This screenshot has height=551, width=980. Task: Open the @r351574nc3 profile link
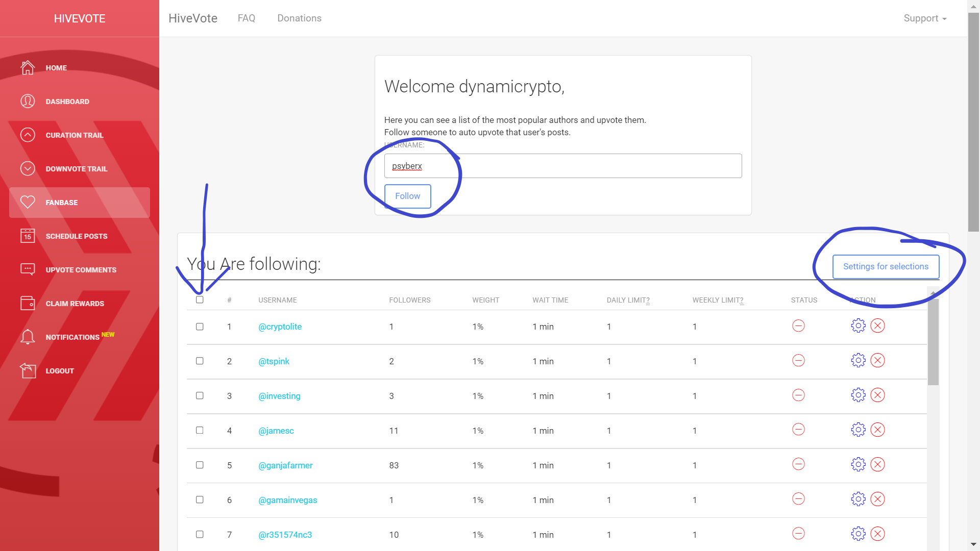click(x=285, y=535)
